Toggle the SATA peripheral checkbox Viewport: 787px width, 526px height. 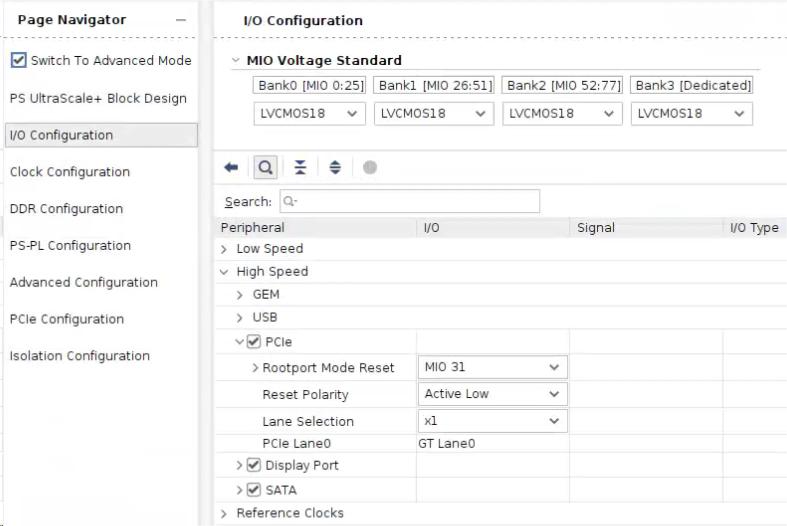[253, 490]
